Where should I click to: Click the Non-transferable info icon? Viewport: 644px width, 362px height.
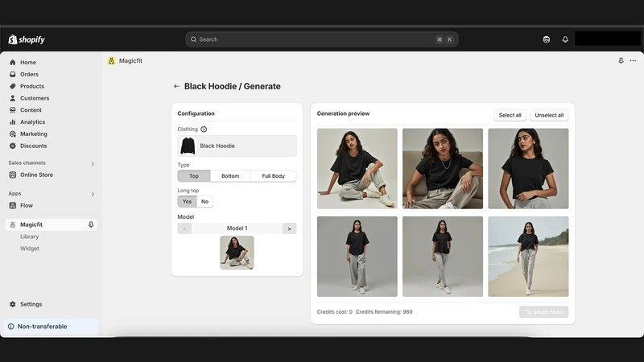point(11,327)
